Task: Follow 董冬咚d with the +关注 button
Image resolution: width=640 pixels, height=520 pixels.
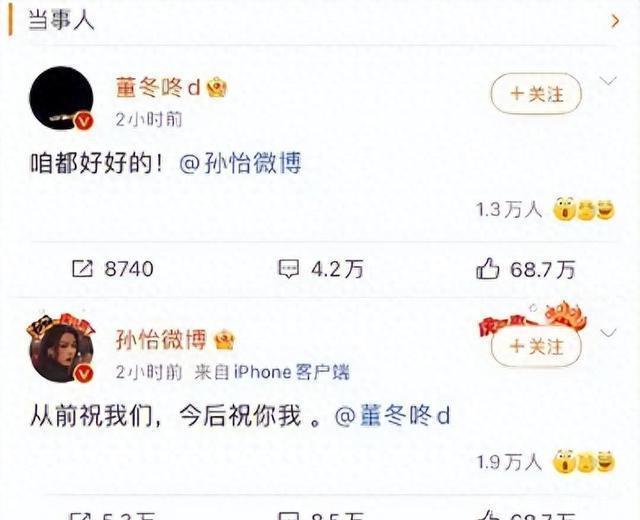Action: click(x=536, y=94)
